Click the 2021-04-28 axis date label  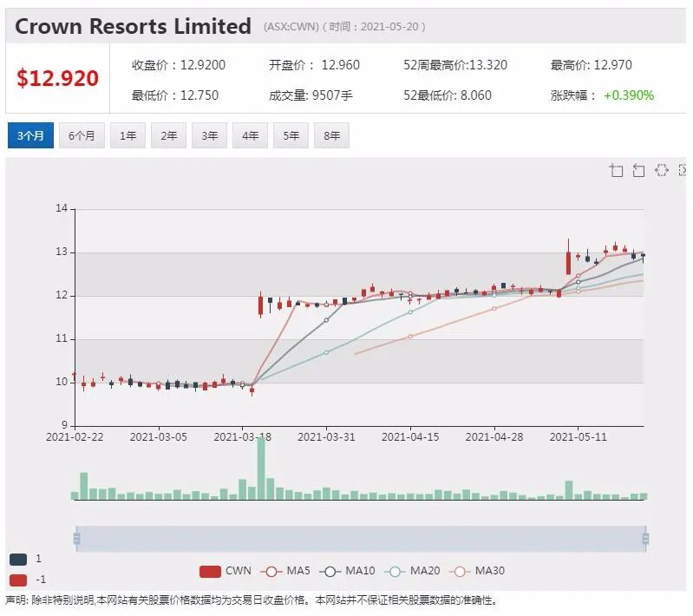click(x=494, y=437)
